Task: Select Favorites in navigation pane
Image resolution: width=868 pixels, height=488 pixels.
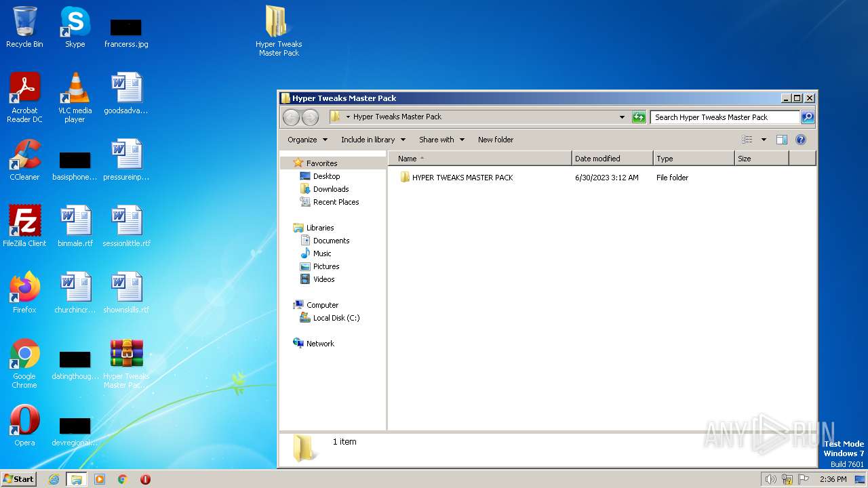Action: tap(321, 163)
